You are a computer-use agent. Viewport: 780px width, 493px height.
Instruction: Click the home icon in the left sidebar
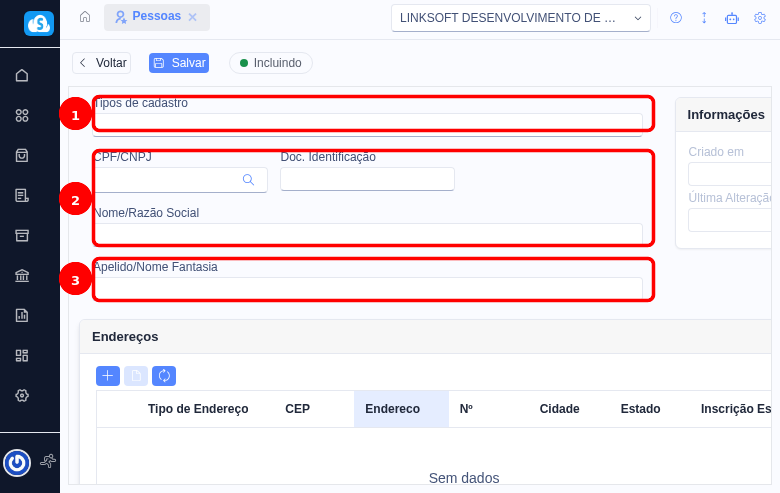[22, 75]
